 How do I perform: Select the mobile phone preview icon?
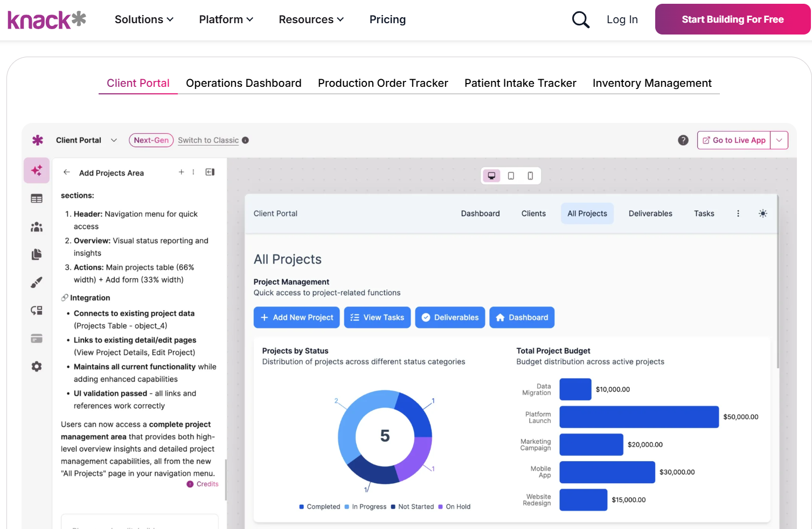coord(530,176)
